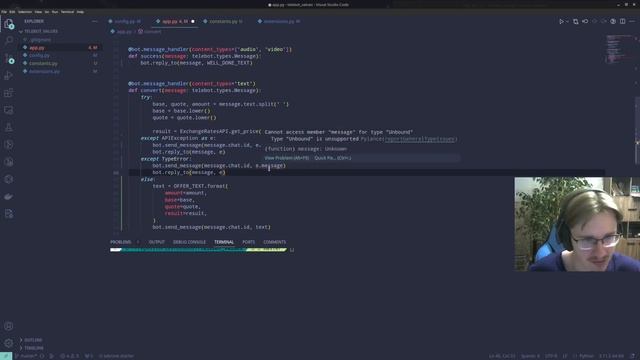Click the UTF-8 encoding status entry

[551, 356]
